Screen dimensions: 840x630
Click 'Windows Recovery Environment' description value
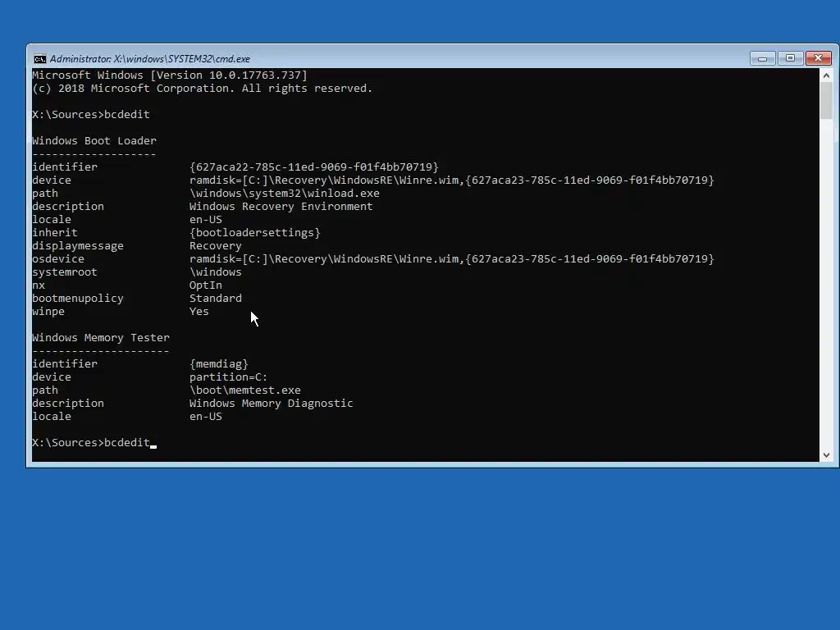(x=281, y=206)
